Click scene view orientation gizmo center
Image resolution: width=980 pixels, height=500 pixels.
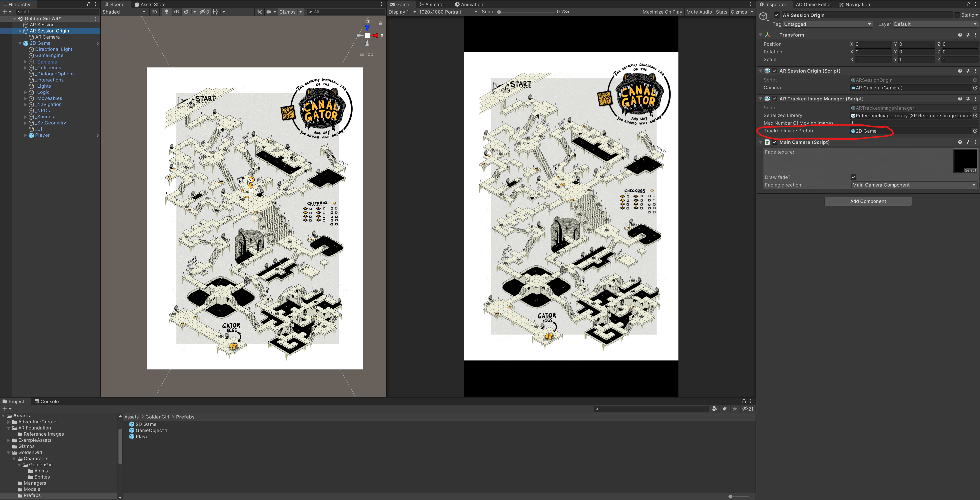point(367,36)
